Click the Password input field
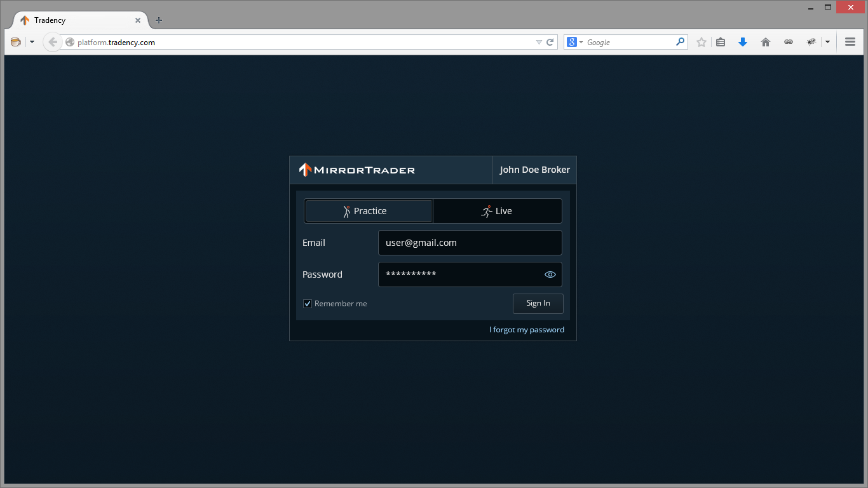The width and height of the screenshot is (868, 488). point(470,274)
